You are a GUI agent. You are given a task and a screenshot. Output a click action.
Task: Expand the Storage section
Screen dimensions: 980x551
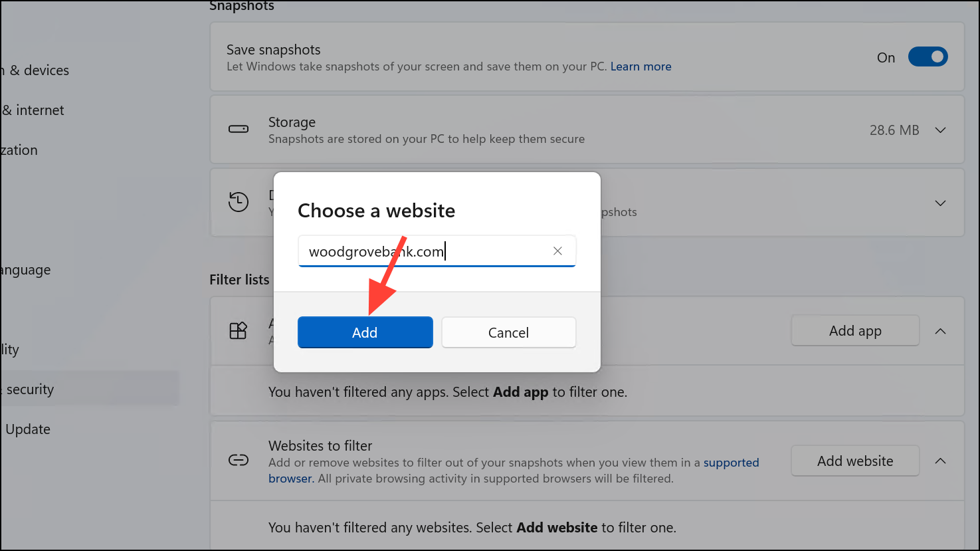click(x=941, y=130)
